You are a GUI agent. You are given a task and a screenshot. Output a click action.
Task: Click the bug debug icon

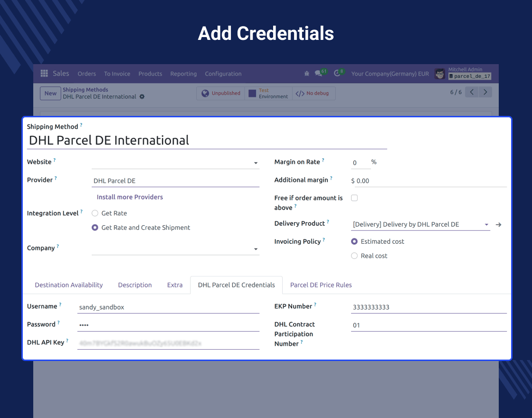pos(307,73)
